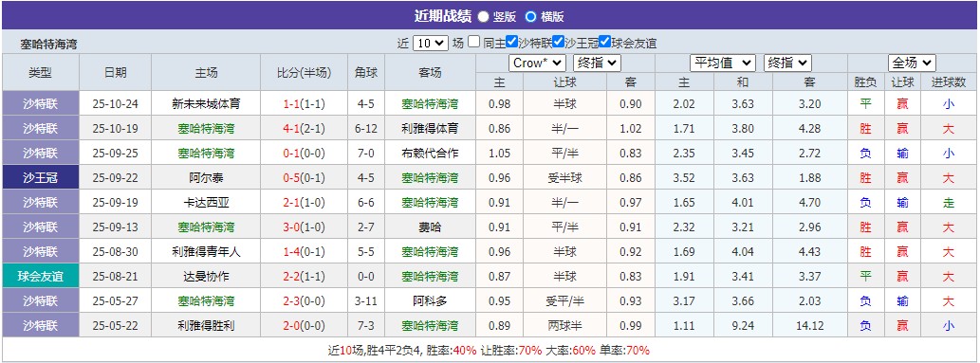Image resolution: width=980 pixels, height=363 pixels.
Task: Click team 利雅得胜利
Action: 206,325
